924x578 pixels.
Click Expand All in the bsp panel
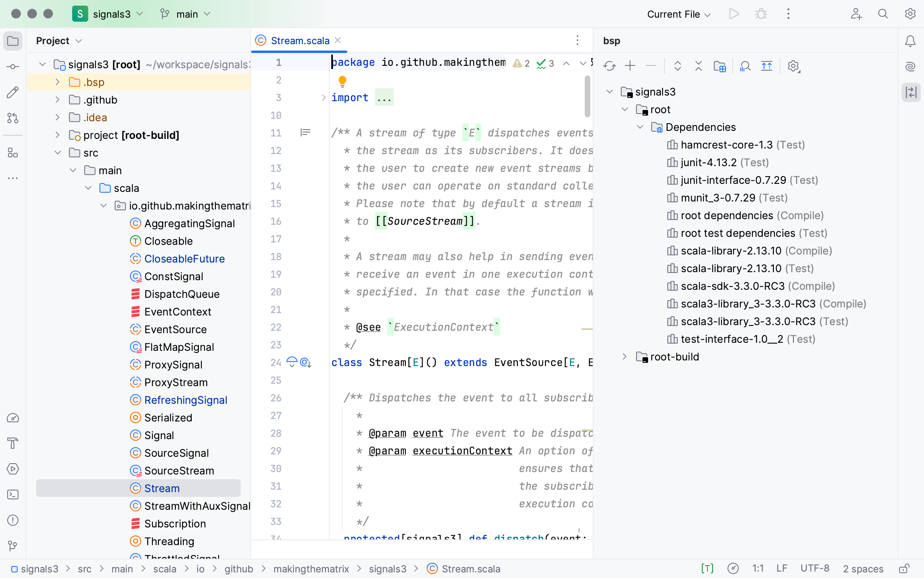(x=678, y=66)
